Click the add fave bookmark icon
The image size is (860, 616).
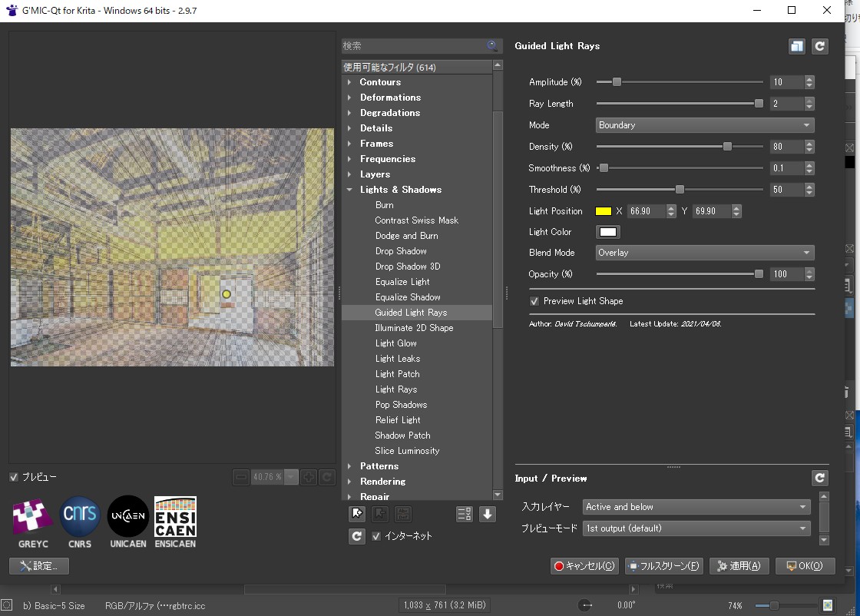(357, 514)
